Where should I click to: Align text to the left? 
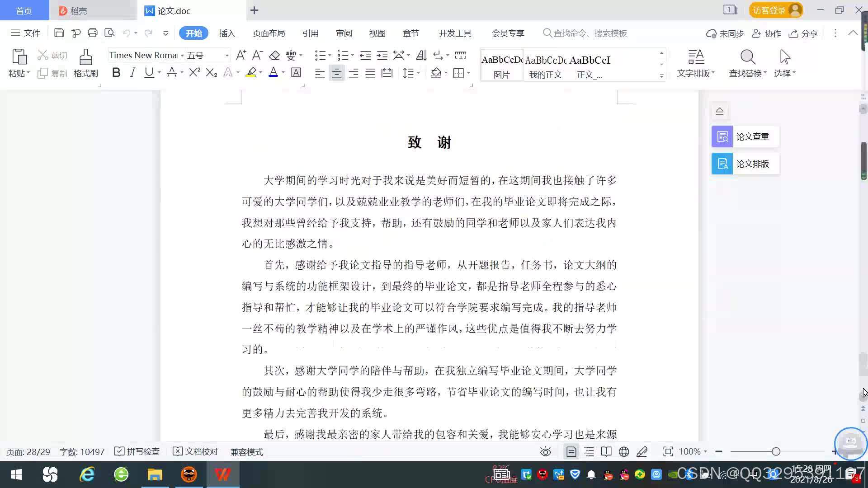pos(320,73)
